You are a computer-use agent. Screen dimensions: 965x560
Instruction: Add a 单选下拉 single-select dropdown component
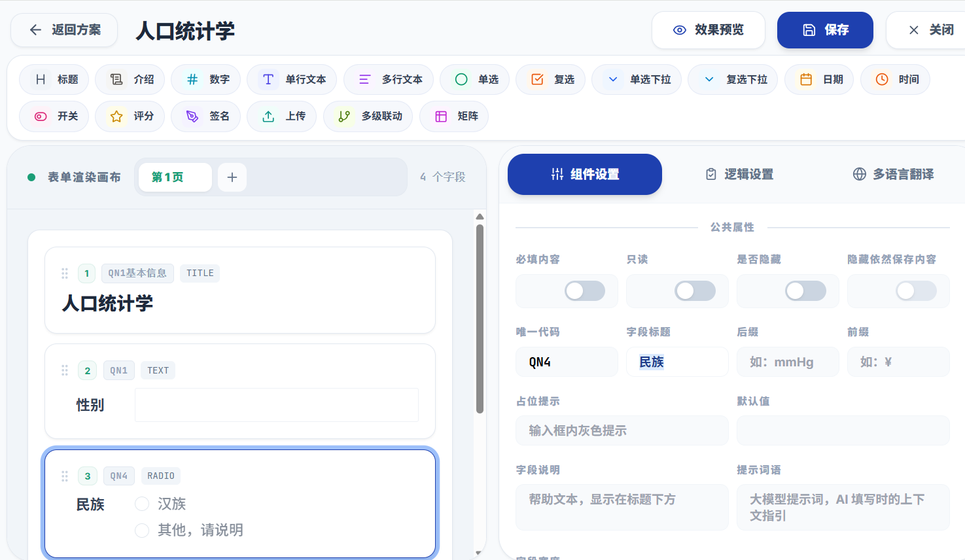point(637,80)
